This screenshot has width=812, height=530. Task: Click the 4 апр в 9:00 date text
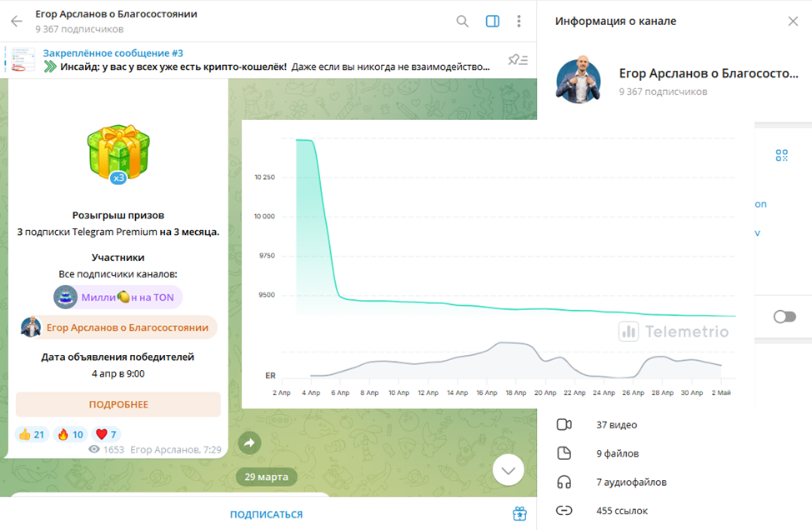pyautogui.click(x=118, y=373)
